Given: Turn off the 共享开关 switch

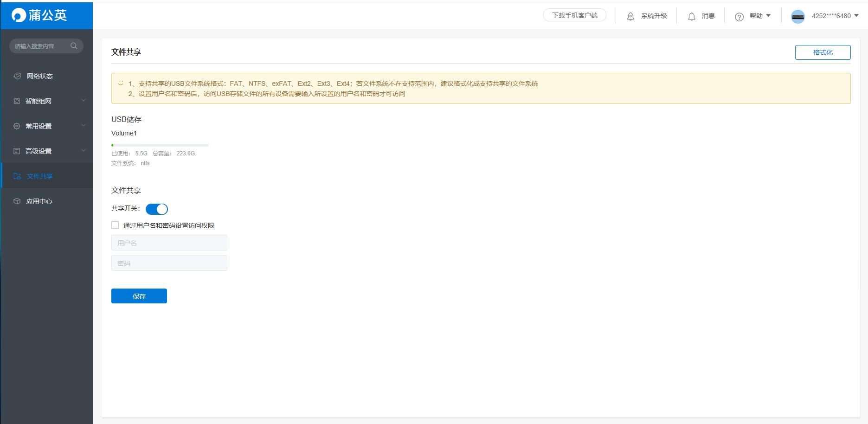Looking at the screenshot, I should (x=157, y=209).
